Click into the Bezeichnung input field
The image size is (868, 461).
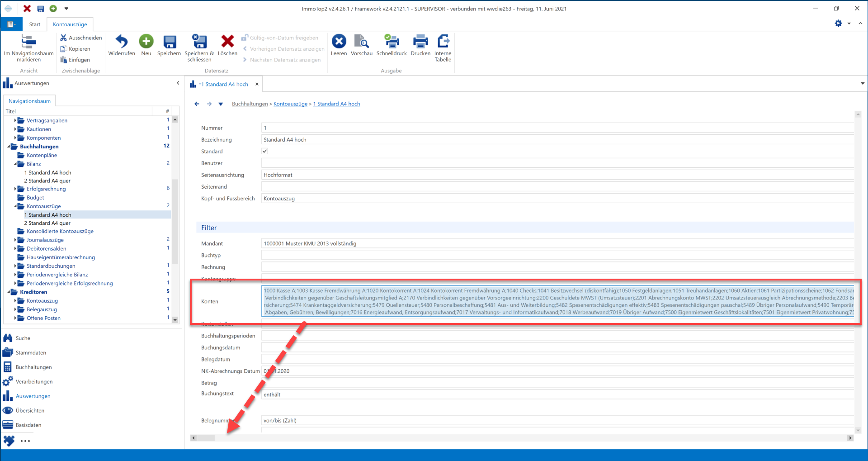[557, 140]
